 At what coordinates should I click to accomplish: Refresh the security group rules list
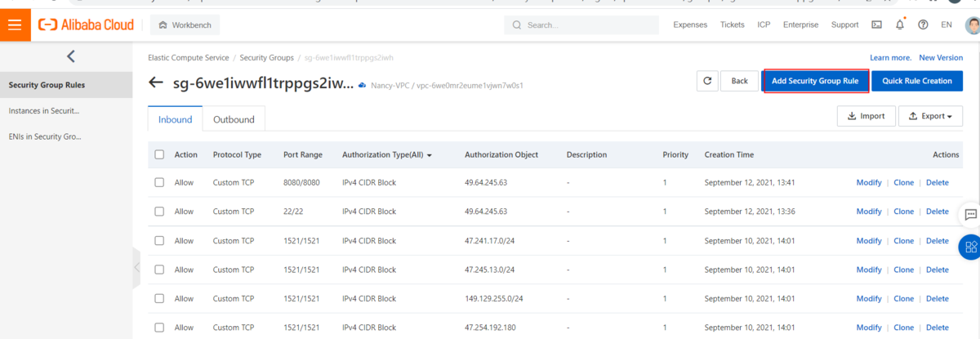click(x=707, y=81)
